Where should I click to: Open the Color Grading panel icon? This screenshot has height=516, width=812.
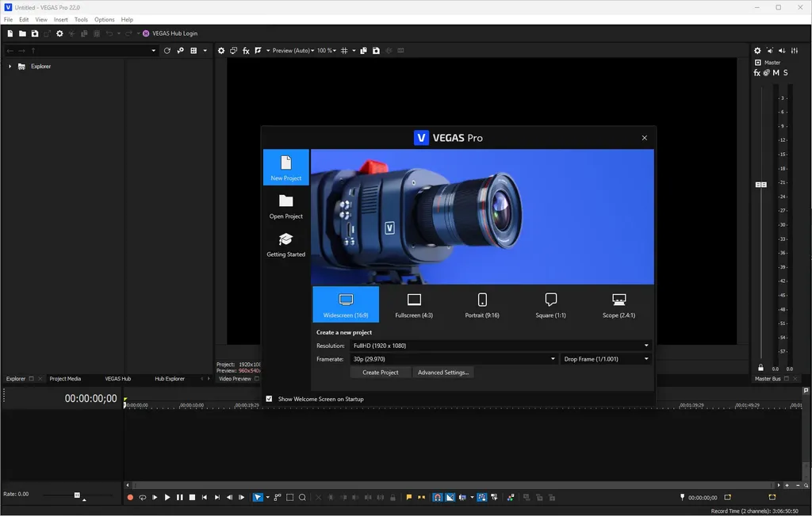pyautogui.click(x=511, y=497)
